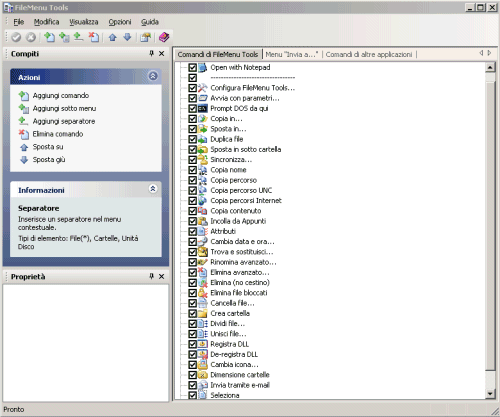Image resolution: width=500 pixels, height=417 pixels.
Task: Click the Dimensione cartelle icon
Action: (203, 375)
